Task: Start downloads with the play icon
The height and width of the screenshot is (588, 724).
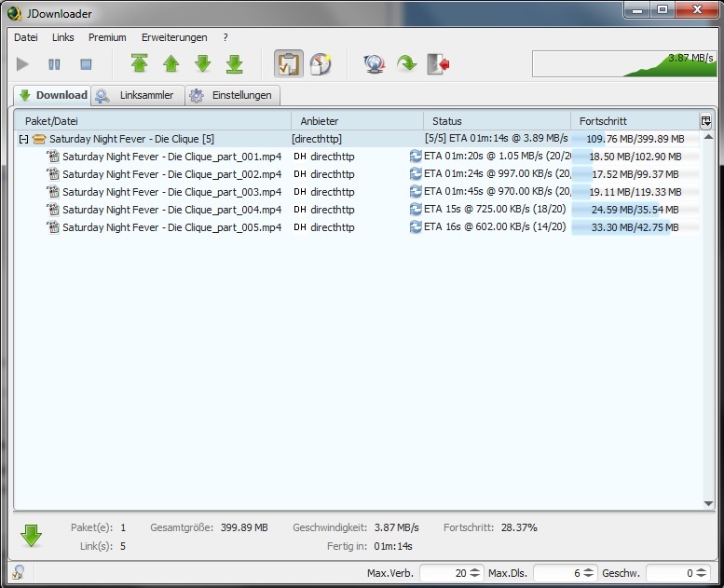Action: coord(22,64)
